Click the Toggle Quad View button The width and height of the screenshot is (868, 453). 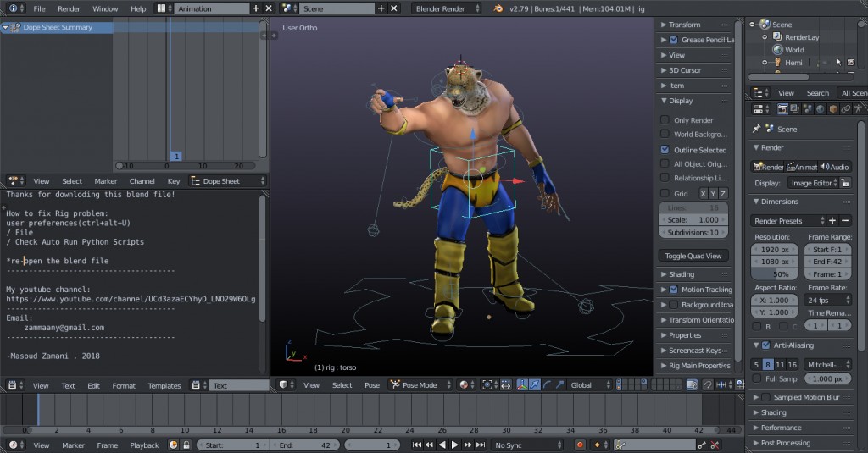point(693,256)
